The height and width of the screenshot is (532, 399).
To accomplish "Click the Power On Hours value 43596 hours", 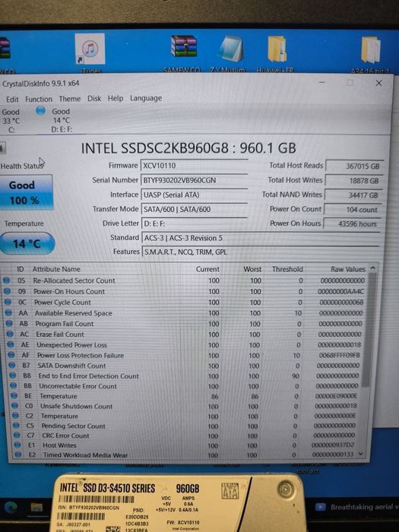I will [351, 224].
